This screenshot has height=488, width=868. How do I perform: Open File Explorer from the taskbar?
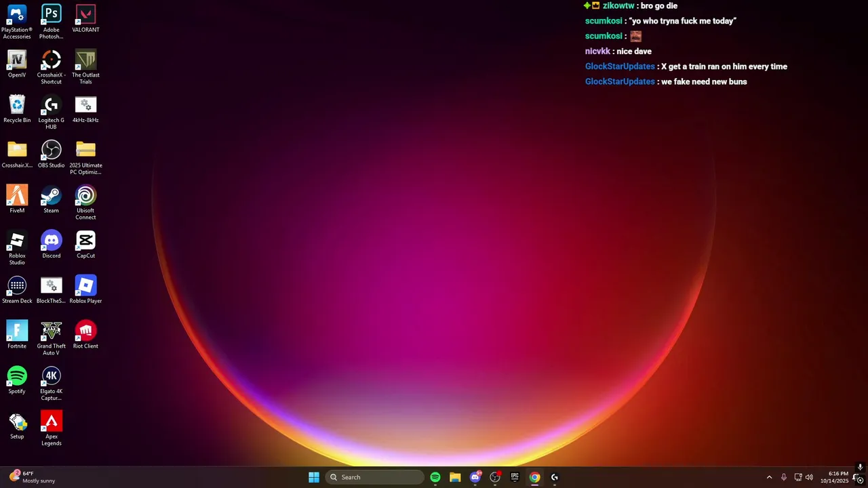[x=455, y=477]
